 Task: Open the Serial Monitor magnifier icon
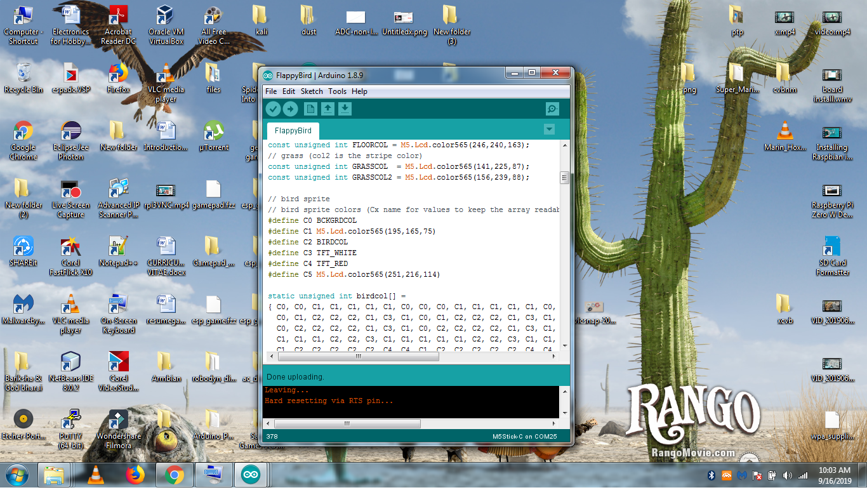(552, 109)
